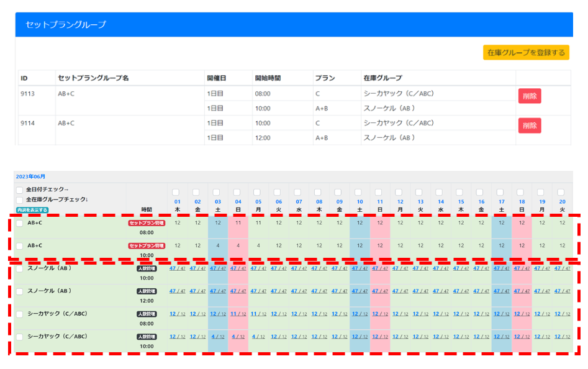Check the AB+C 10:00 row checkbox
This screenshot has width=588, height=369.
click(x=20, y=246)
